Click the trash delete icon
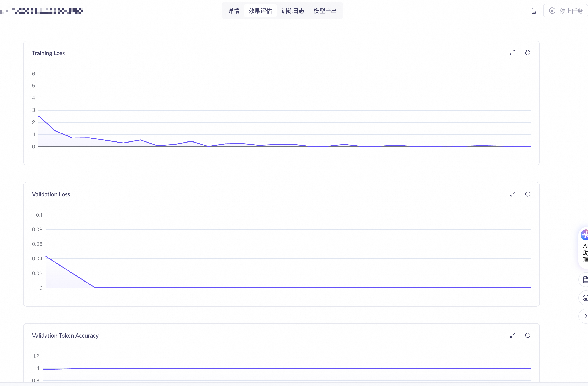The image size is (588, 386). tap(534, 11)
